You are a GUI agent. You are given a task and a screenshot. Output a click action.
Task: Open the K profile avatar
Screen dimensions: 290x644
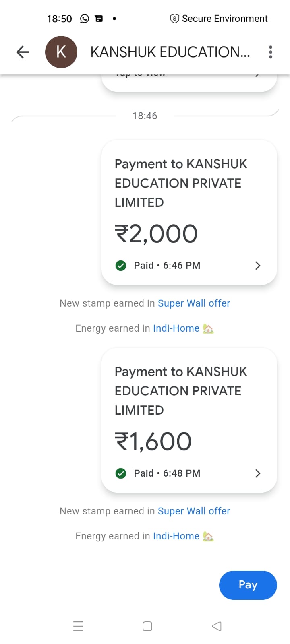[61, 52]
